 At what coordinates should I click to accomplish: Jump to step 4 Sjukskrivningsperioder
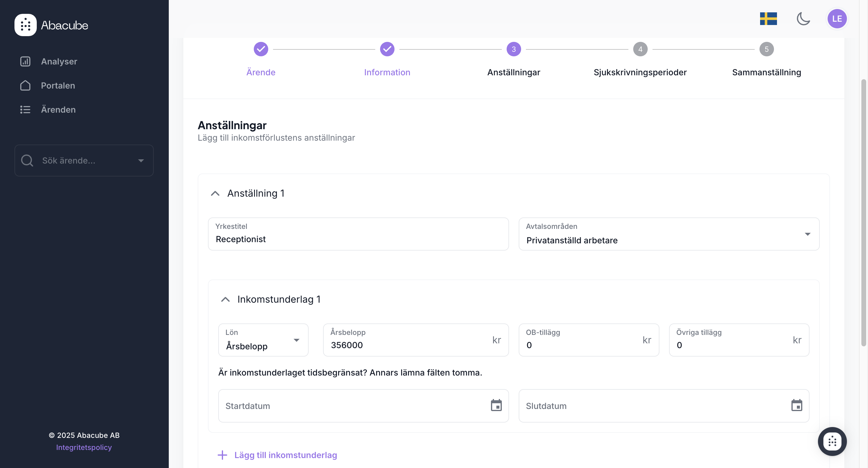coord(640,49)
